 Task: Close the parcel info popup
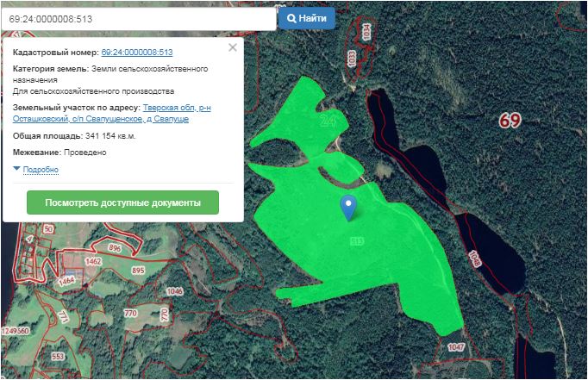pyautogui.click(x=232, y=48)
